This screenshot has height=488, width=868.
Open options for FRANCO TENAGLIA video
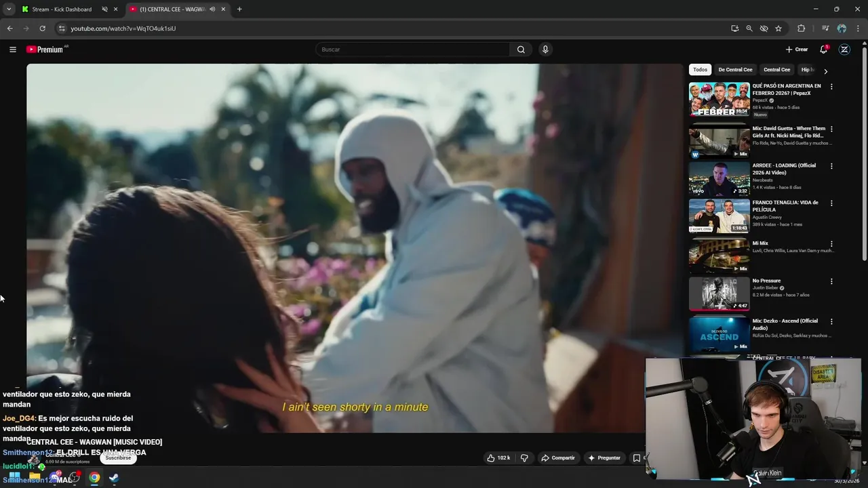click(831, 203)
